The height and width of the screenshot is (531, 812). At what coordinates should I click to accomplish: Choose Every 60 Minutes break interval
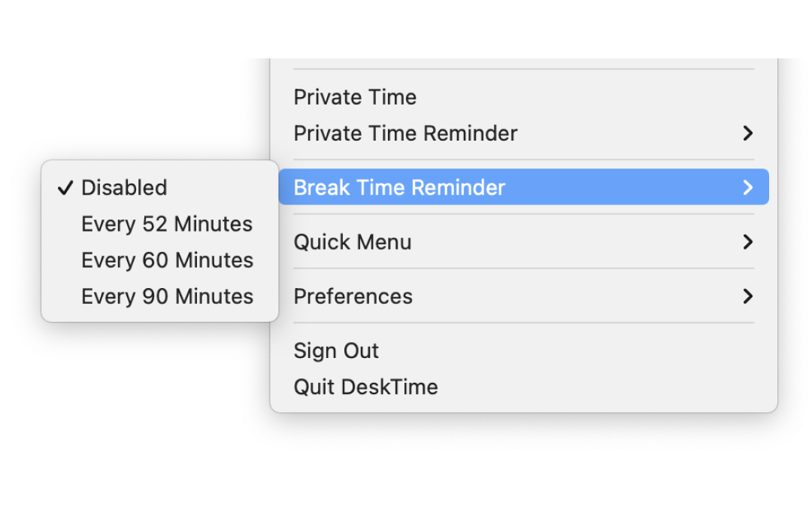pos(167,259)
